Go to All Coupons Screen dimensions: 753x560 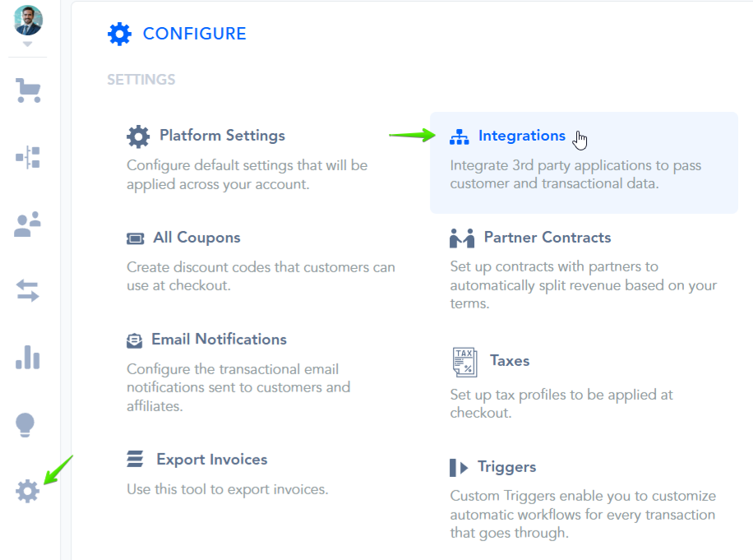[x=196, y=238]
